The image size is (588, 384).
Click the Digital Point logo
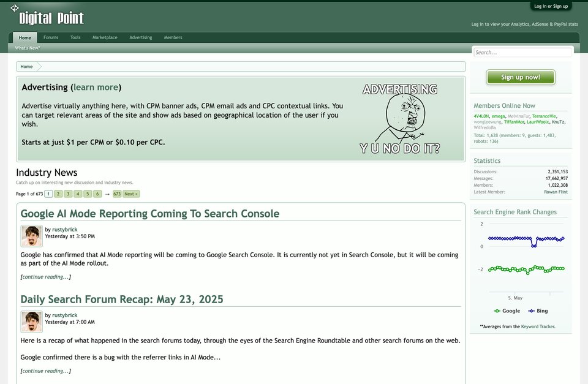pos(47,15)
